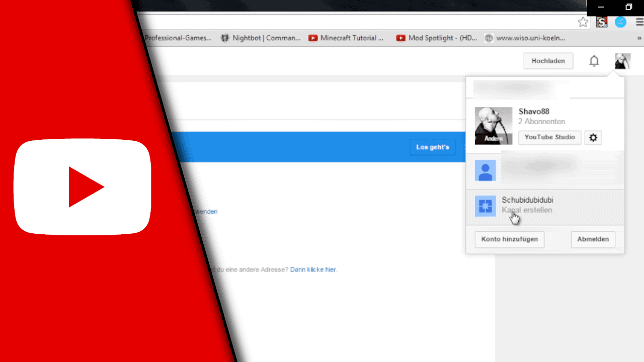Screen dimensions: 644x362
Task: Open the notifications bell
Action: click(x=594, y=61)
